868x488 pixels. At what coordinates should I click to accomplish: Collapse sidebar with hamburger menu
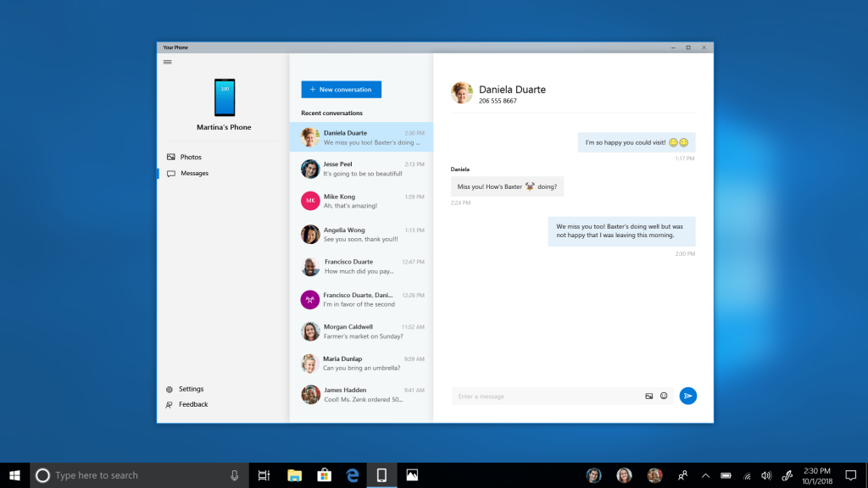[168, 60]
